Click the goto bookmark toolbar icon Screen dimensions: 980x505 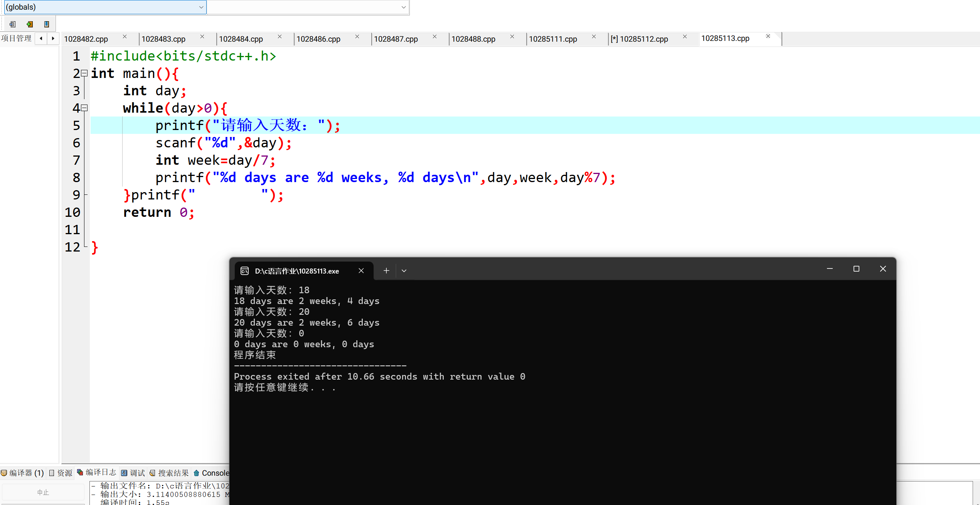12,24
